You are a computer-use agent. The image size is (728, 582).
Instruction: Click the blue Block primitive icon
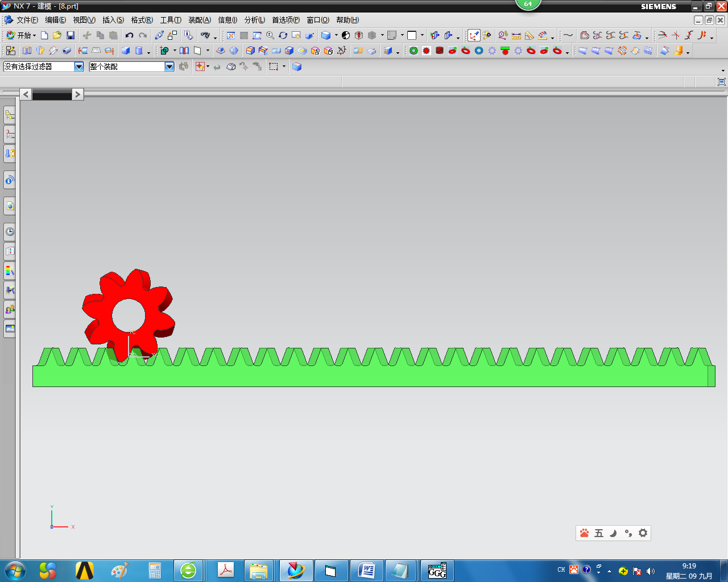click(126, 51)
